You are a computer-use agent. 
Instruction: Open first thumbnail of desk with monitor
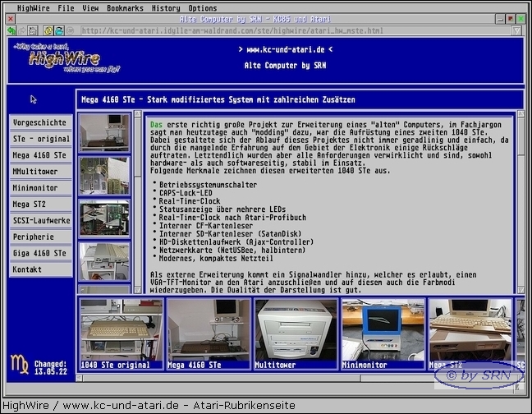104,133
